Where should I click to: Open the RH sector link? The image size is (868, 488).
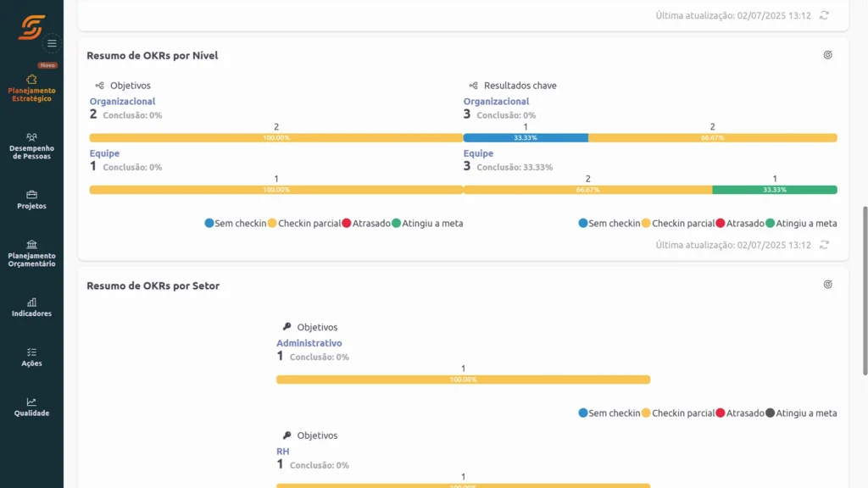pos(283,452)
